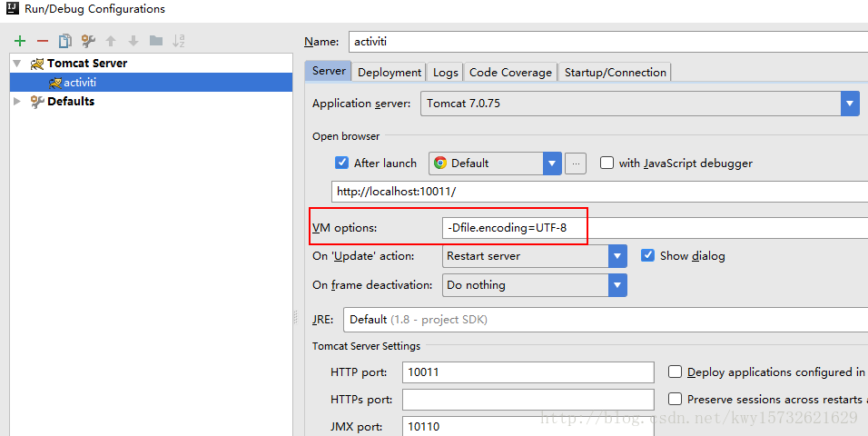868x436 pixels.
Task: Open the Code Coverage tab
Action: click(x=510, y=72)
